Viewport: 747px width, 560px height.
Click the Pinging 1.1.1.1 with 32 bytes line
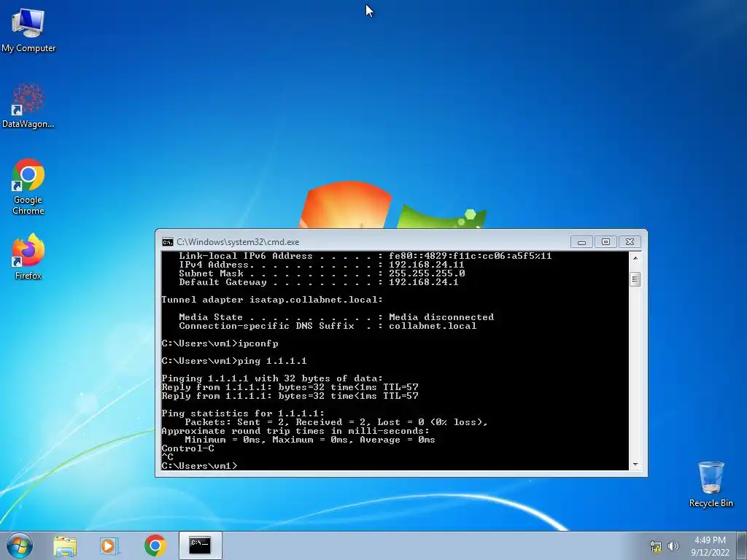[272, 378]
